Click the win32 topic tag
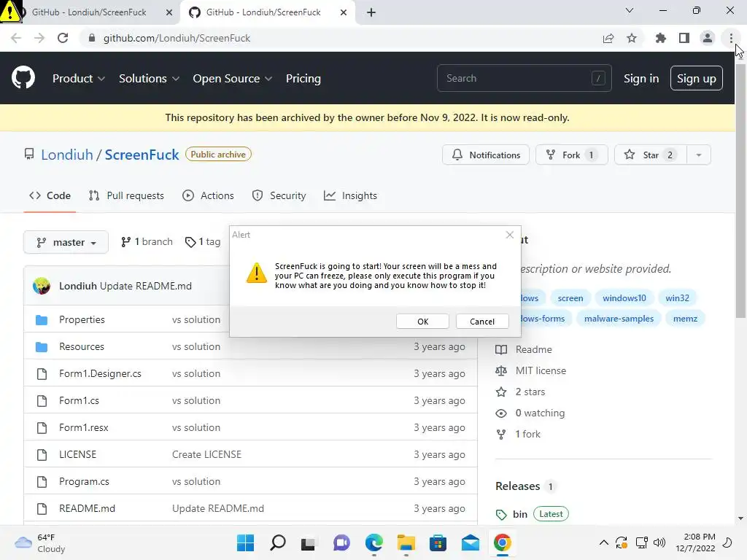Screen dimensions: 747x560 click(677, 298)
